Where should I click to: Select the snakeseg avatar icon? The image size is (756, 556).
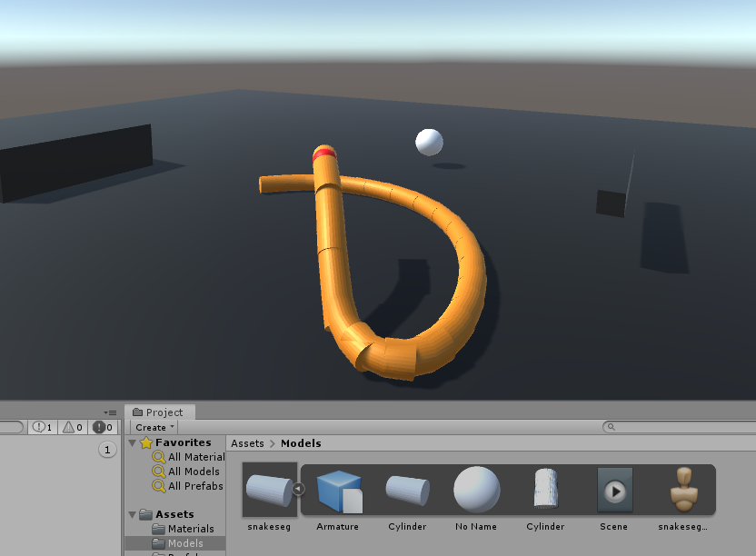coord(683,490)
